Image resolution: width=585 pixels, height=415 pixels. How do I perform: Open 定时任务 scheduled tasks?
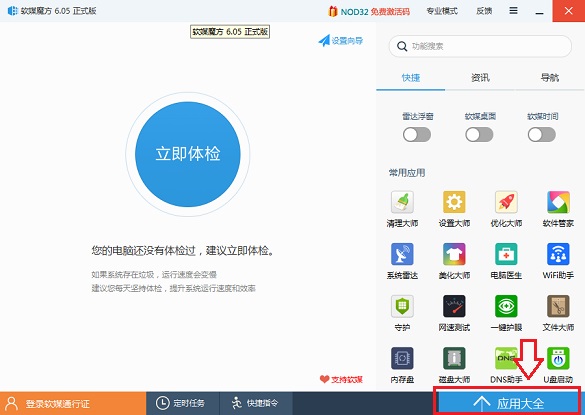click(x=183, y=403)
